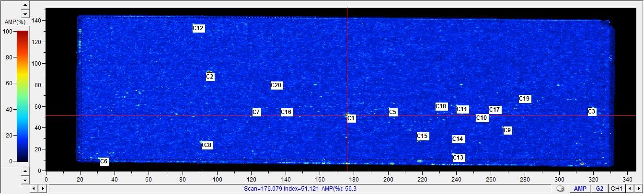The image size is (644, 194).
Task: Select the C12 defect marker label
Action: [x=198, y=28]
